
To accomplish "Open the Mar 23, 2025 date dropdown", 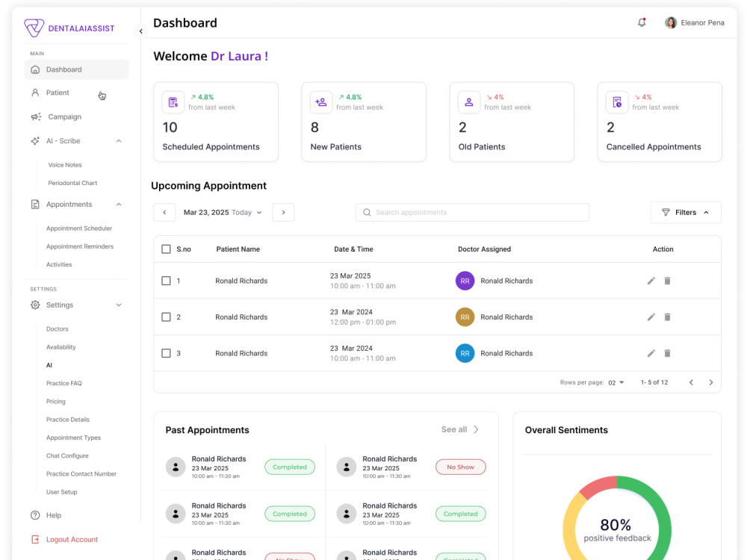I will 223,212.
